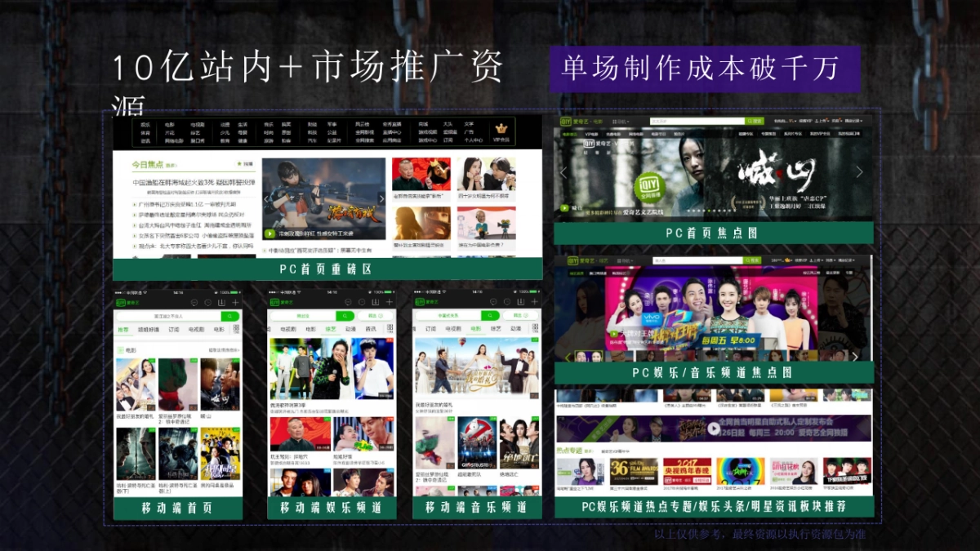This screenshot has width=980, height=551.
Task: Tap the download icon in mobile entertainment channel header
Action: click(376, 300)
